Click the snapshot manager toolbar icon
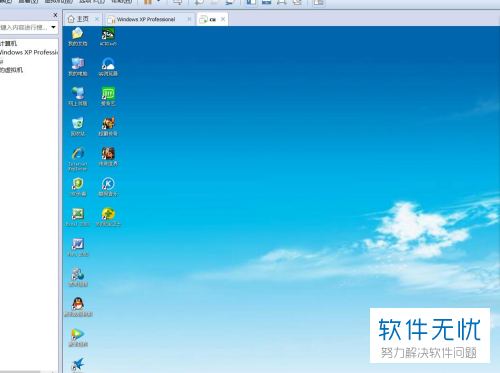The image size is (500, 373). point(230,2)
